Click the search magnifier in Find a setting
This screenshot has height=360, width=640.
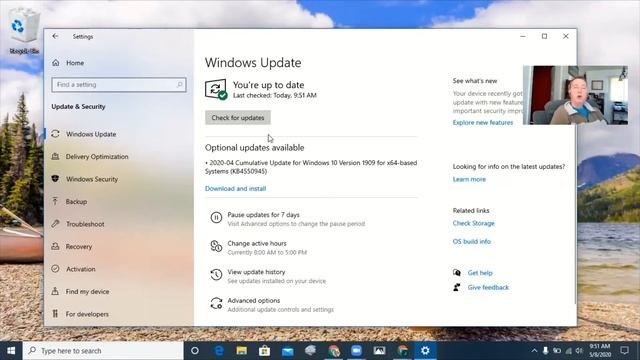pos(180,85)
